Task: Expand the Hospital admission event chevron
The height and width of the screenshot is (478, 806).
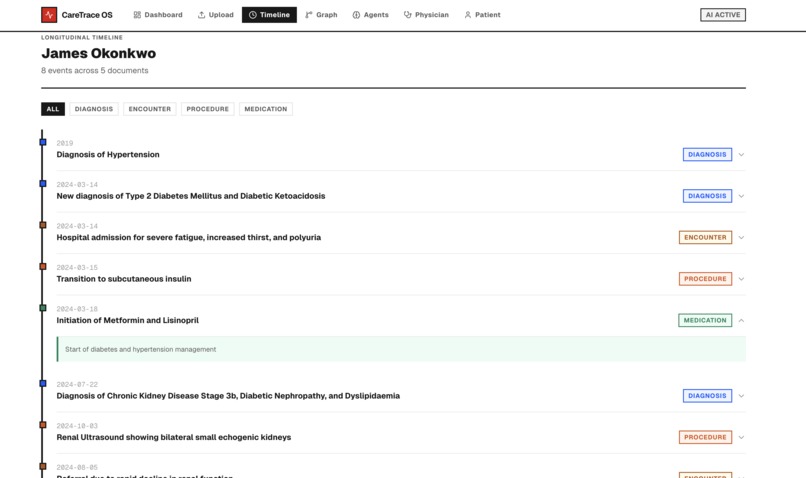Action: tap(741, 237)
